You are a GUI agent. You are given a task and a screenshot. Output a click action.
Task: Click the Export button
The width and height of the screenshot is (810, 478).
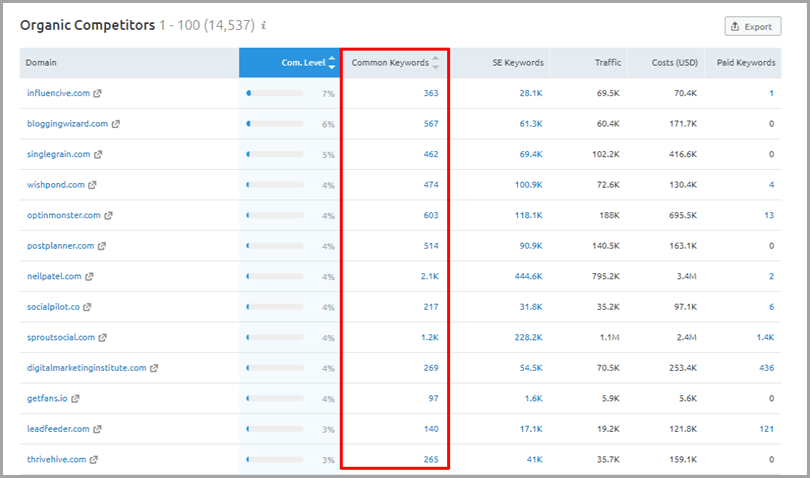point(753,26)
